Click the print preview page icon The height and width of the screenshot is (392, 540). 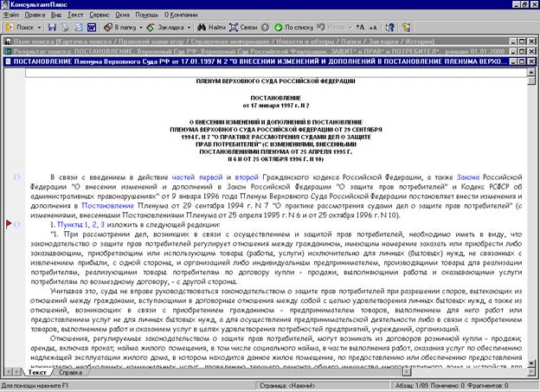[x=79, y=27]
